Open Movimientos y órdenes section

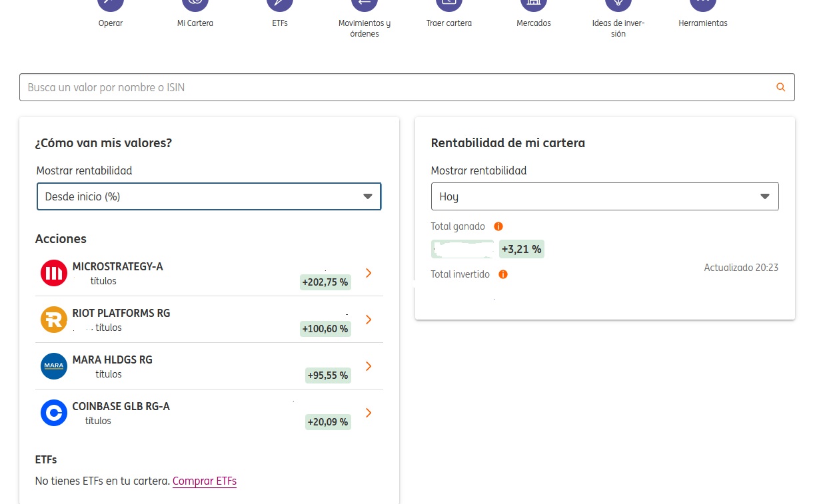364,28
